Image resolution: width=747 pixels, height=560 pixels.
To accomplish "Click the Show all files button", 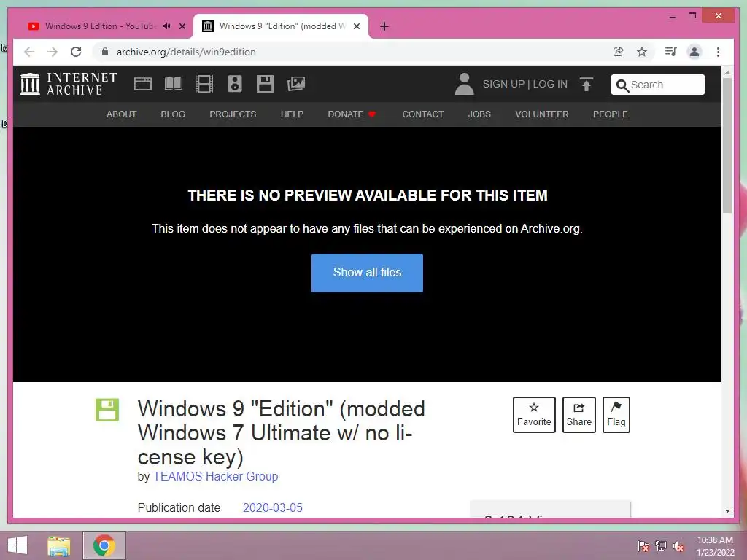I will (x=368, y=273).
